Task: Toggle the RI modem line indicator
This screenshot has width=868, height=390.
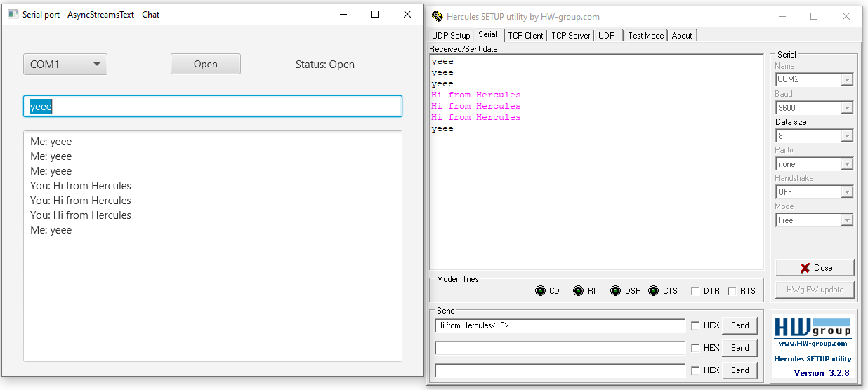Action: [x=578, y=291]
